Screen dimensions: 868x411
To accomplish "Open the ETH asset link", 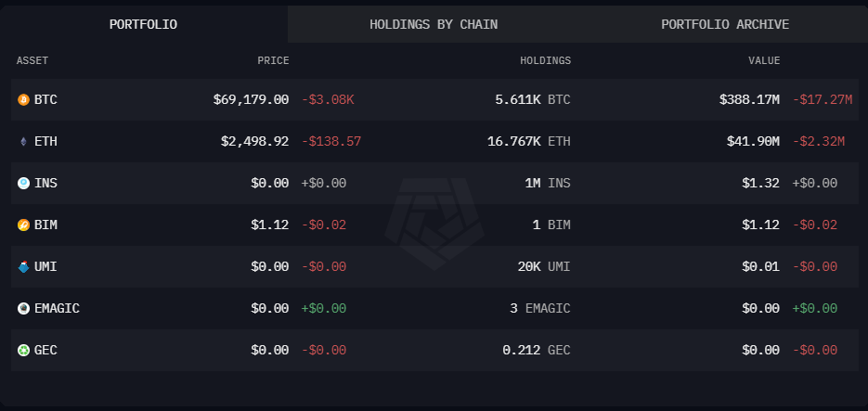I will point(45,141).
